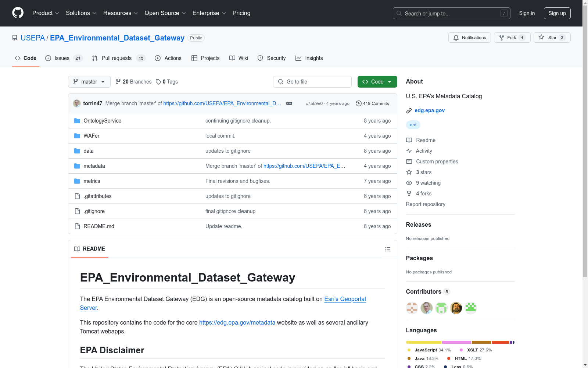Screen dimensions: 588x368
Task: Click the GitHub logo icon
Action: click(x=18, y=13)
